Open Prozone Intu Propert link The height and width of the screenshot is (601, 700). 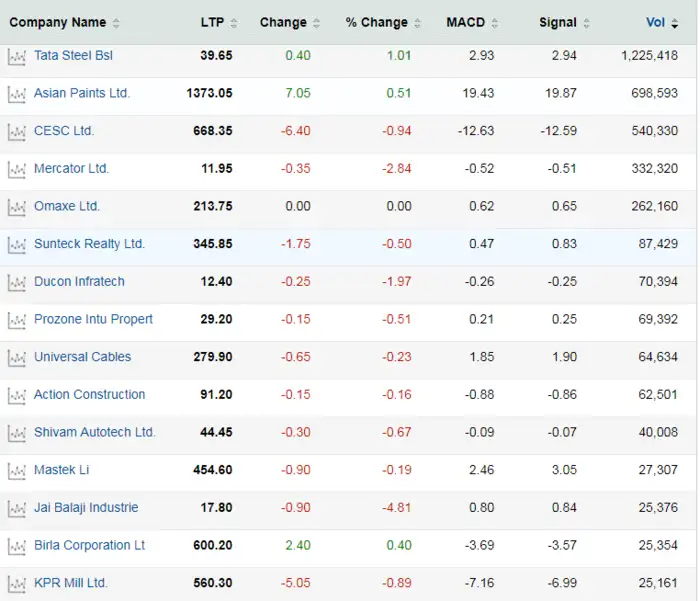coord(93,319)
